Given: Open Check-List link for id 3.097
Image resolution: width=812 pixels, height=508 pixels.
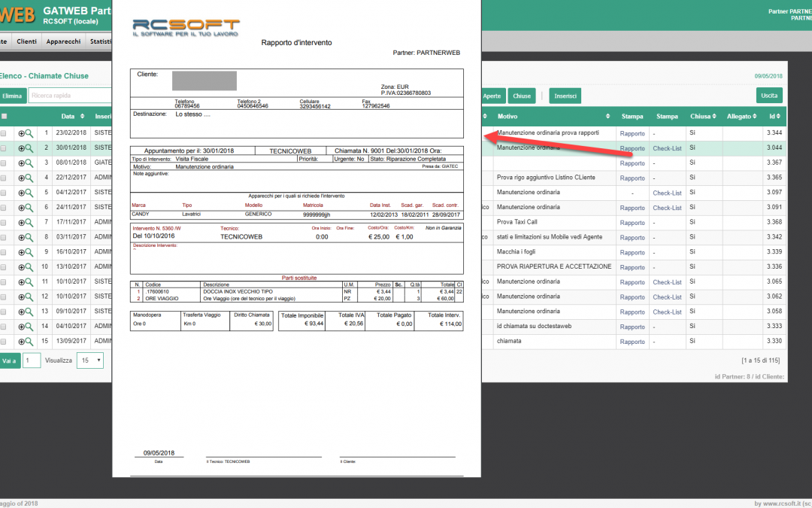Looking at the screenshot, I should point(667,193).
